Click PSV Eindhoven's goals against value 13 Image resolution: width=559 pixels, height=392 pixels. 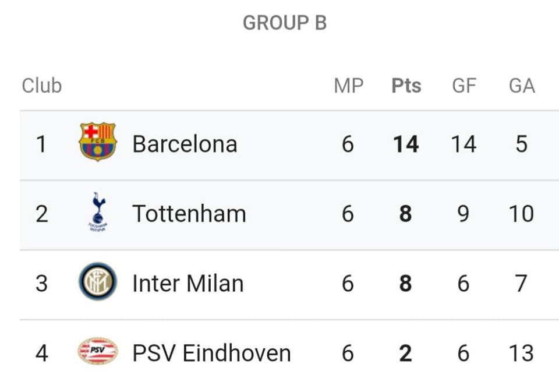coord(521,353)
